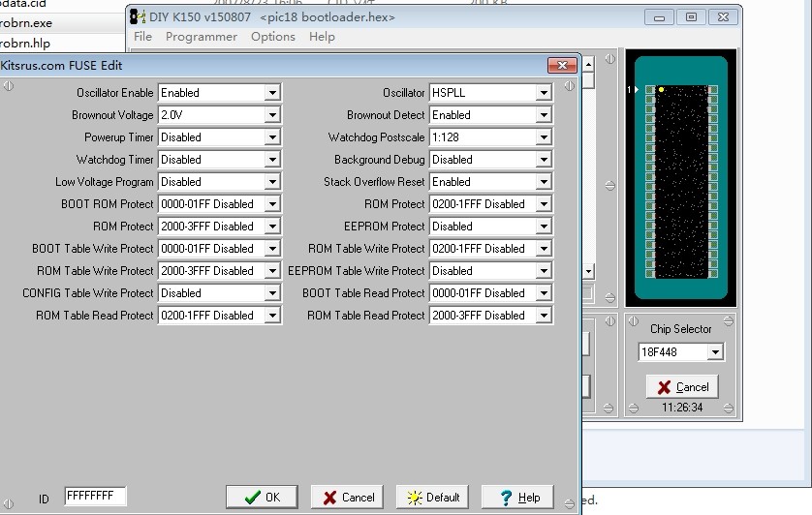Click OK button in FUSE Edit
The width and height of the screenshot is (812, 515).
pyautogui.click(x=262, y=498)
